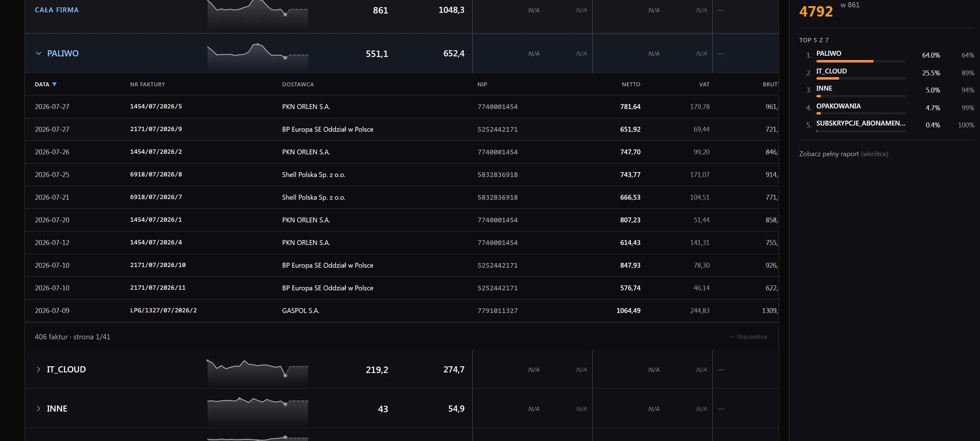This screenshot has width=980, height=441.
Task: Open invoice 1454/07/2026/5
Action: [156, 107]
